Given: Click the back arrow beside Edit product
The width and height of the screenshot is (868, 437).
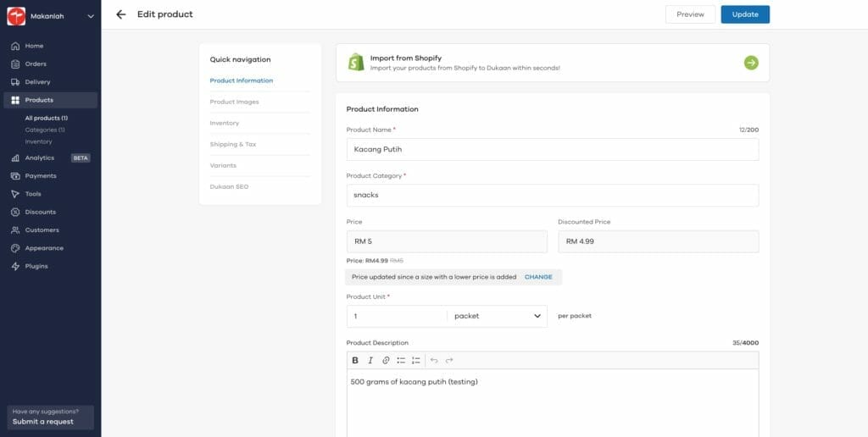Looking at the screenshot, I should click(x=121, y=14).
